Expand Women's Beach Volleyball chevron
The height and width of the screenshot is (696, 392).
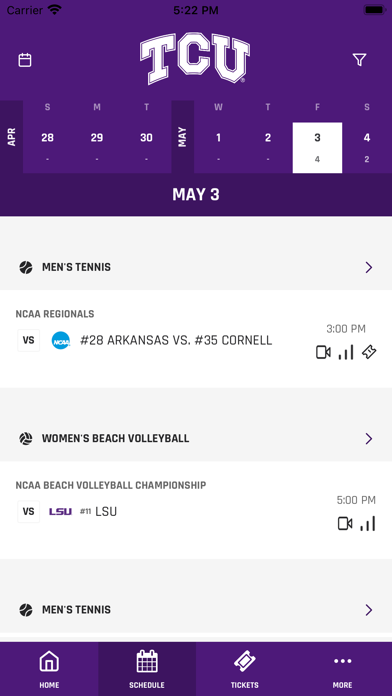[368, 439]
